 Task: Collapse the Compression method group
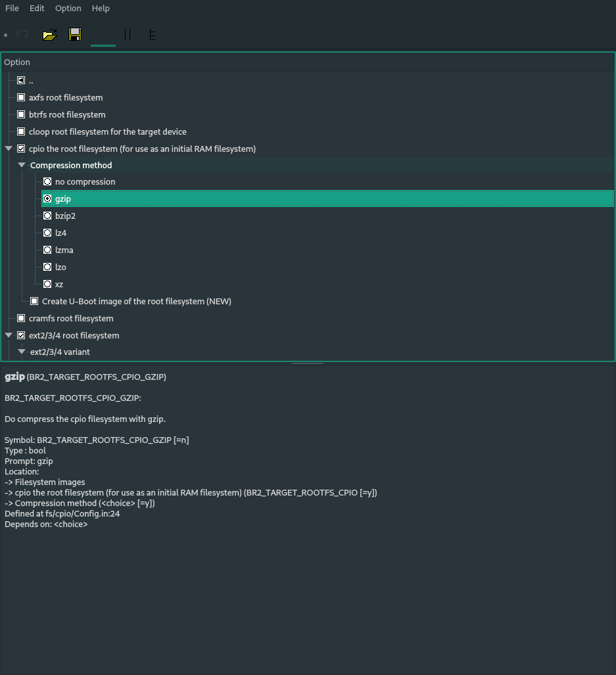click(22, 165)
